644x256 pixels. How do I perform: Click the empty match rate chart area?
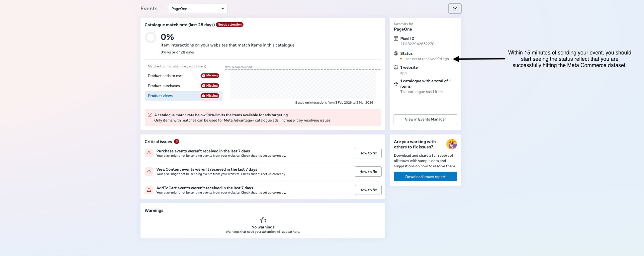[x=303, y=85]
